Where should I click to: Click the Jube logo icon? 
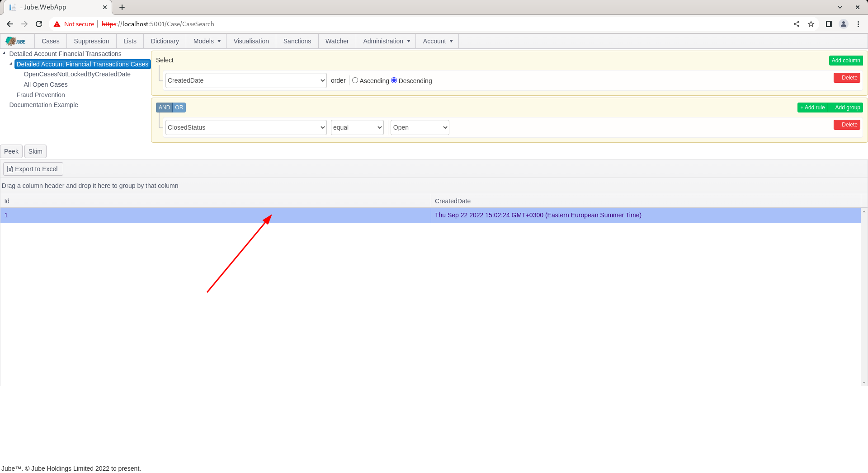point(16,41)
